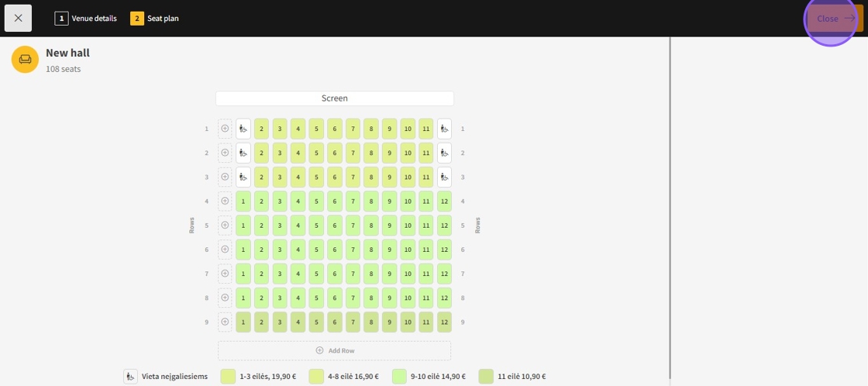Click the Screen label bar
This screenshot has width=868, height=386.
coord(334,98)
